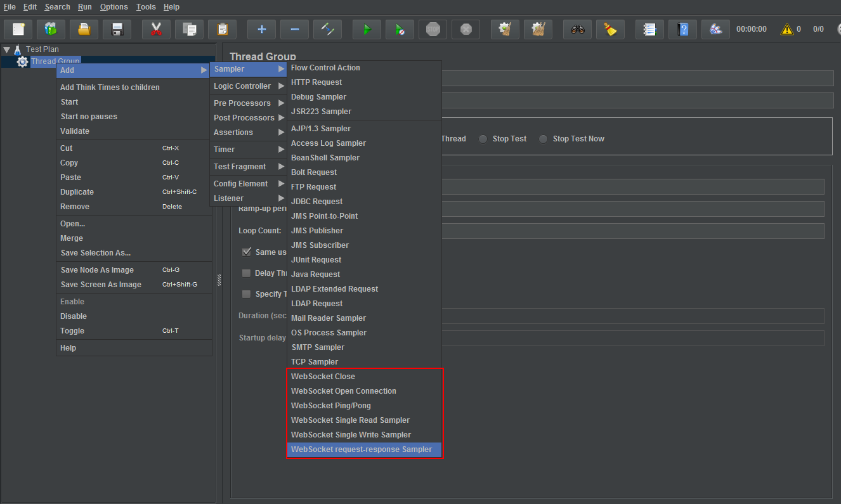Select WebSocket Ping/Pong sampler
Viewport: 841px width, 504px height.
(364, 406)
